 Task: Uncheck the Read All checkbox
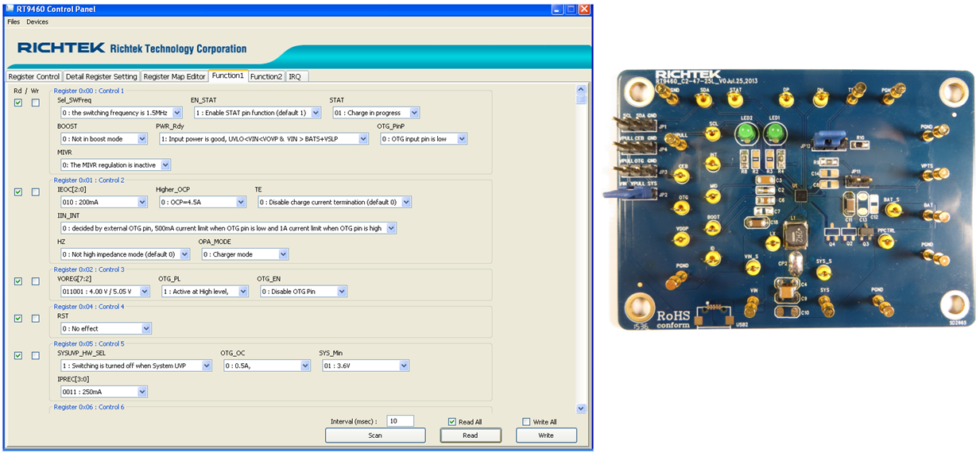(x=452, y=422)
